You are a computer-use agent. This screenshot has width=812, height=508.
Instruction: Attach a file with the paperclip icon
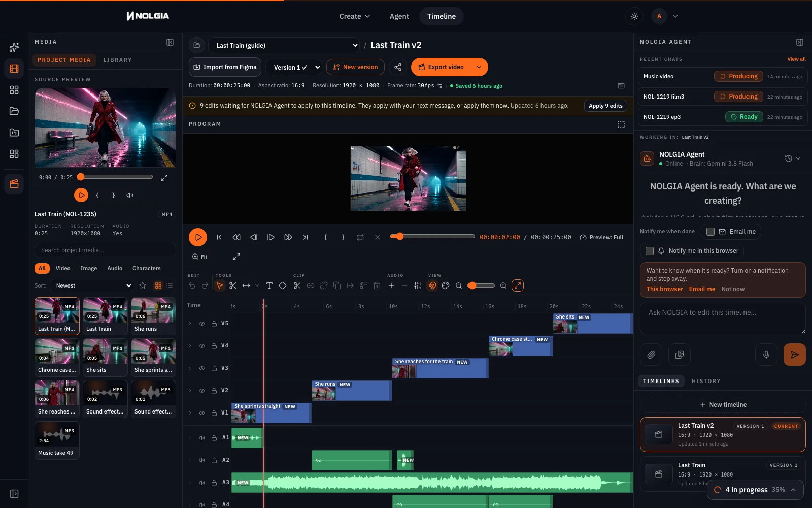point(651,355)
